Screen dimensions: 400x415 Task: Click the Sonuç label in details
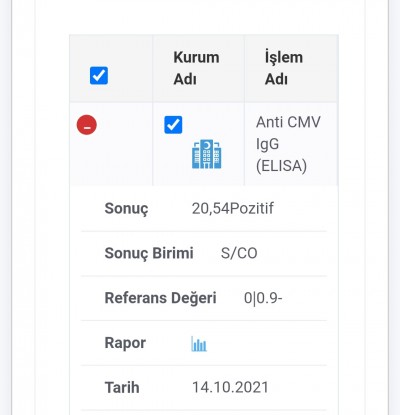click(x=126, y=209)
